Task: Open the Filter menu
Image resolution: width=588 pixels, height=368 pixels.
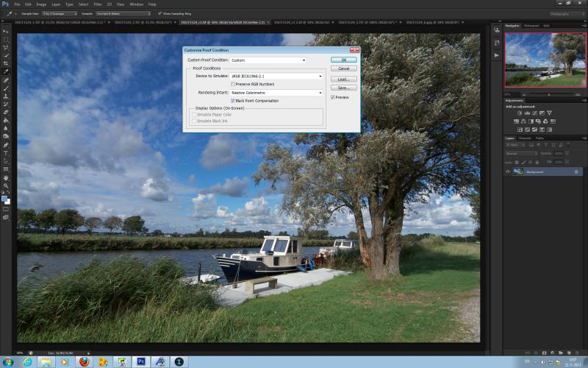Action: click(x=98, y=4)
